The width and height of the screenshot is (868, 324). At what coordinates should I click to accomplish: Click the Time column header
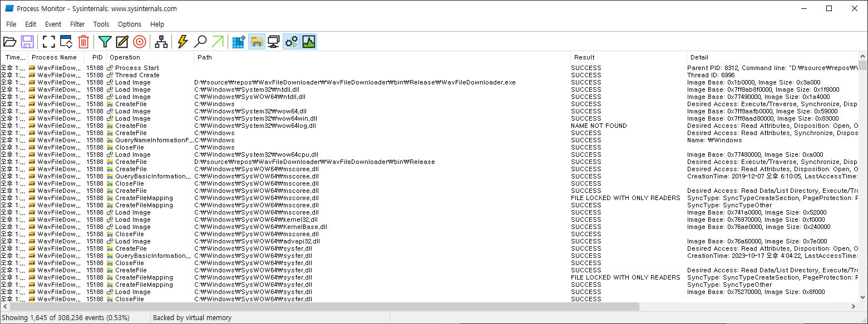(14, 57)
